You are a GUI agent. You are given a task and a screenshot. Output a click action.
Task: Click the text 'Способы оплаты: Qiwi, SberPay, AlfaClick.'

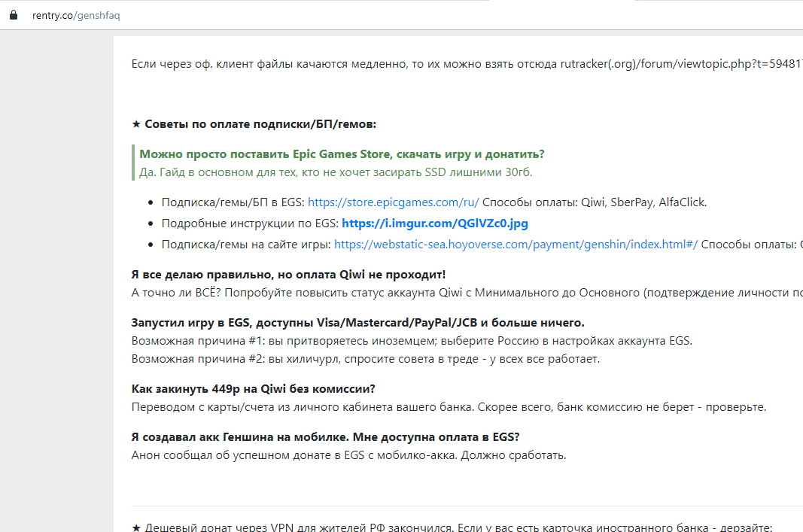click(x=595, y=202)
